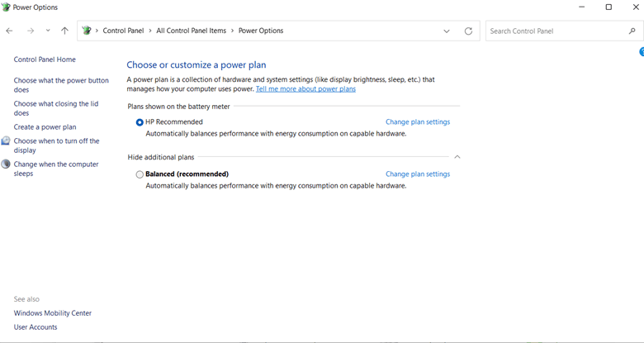Open the Recent locations dropdown arrow
The width and height of the screenshot is (644, 343).
coord(48,31)
